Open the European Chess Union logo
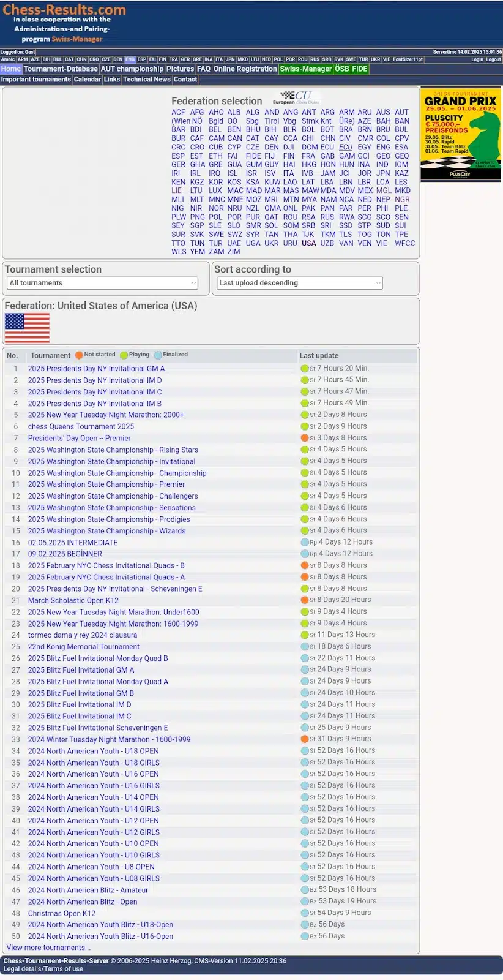This screenshot has height=980, width=503. click(x=297, y=97)
